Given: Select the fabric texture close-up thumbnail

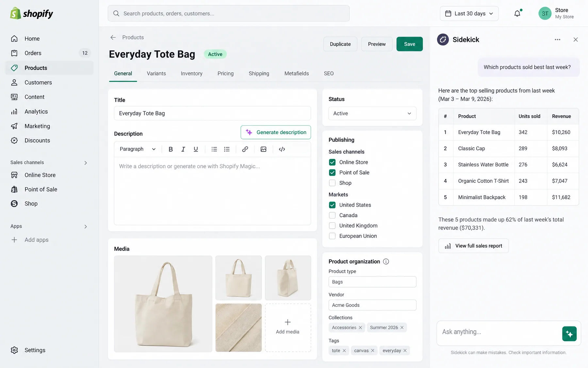Looking at the screenshot, I should (238, 327).
